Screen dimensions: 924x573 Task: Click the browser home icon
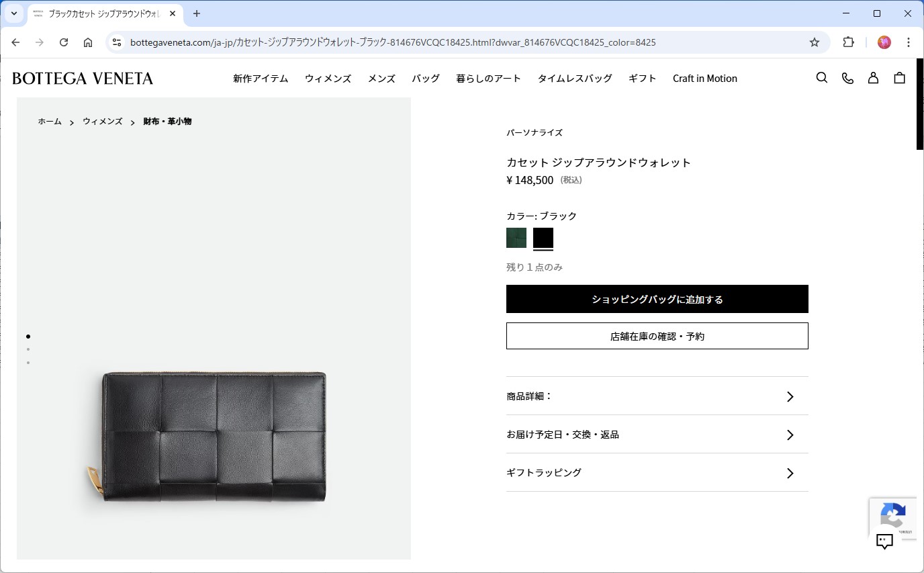[x=88, y=42]
